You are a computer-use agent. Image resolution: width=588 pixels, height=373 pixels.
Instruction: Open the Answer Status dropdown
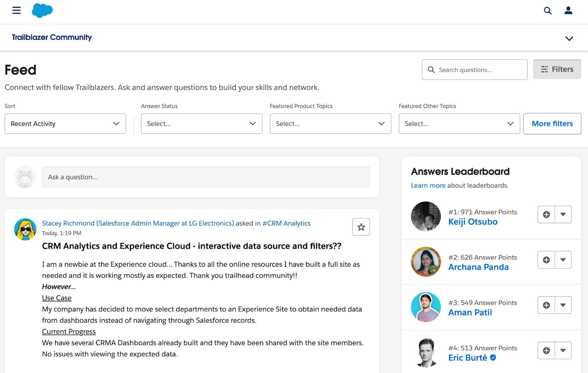(x=202, y=124)
